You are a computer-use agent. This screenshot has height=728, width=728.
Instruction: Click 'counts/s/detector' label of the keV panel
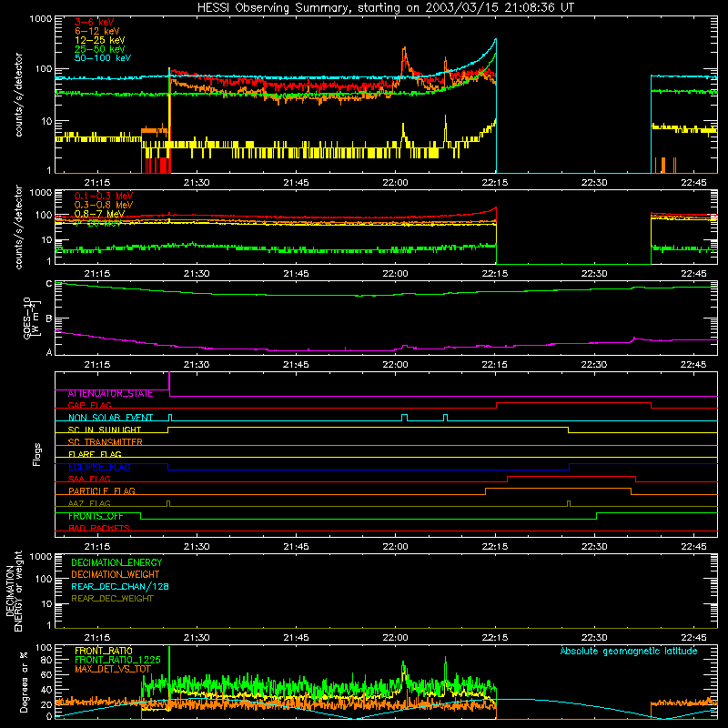18,95
